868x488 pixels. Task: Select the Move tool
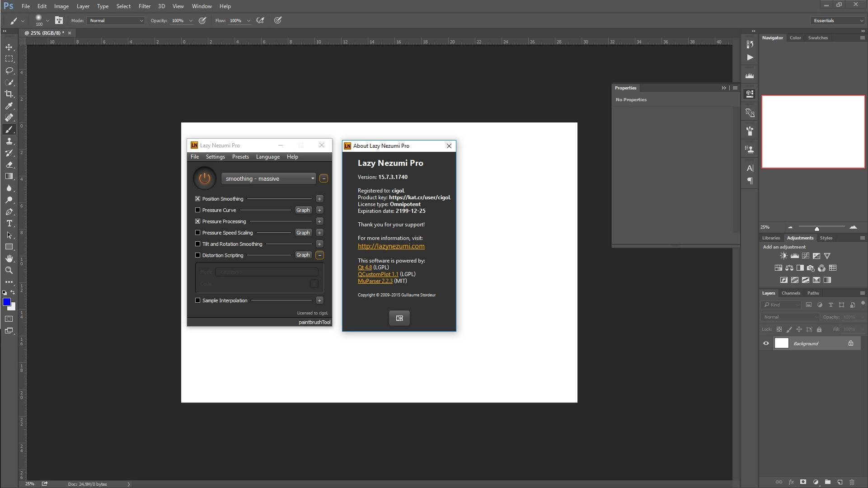pyautogui.click(x=9, y=47)
